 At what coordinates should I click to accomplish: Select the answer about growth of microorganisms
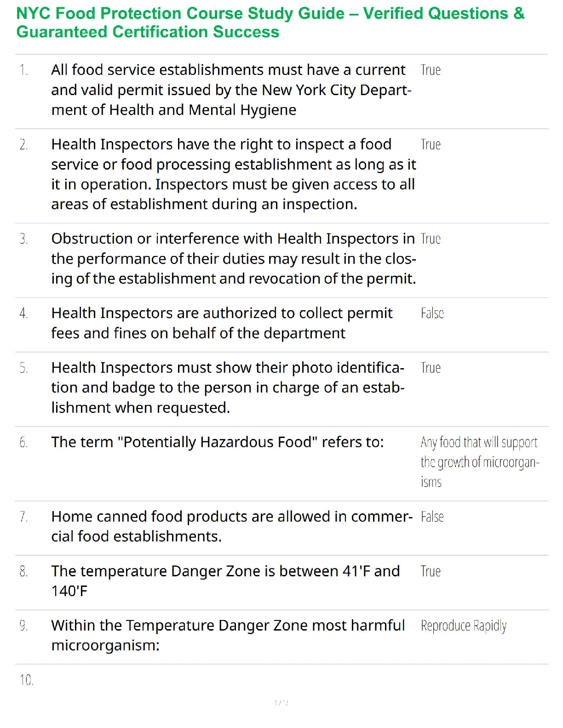point(479,462)
